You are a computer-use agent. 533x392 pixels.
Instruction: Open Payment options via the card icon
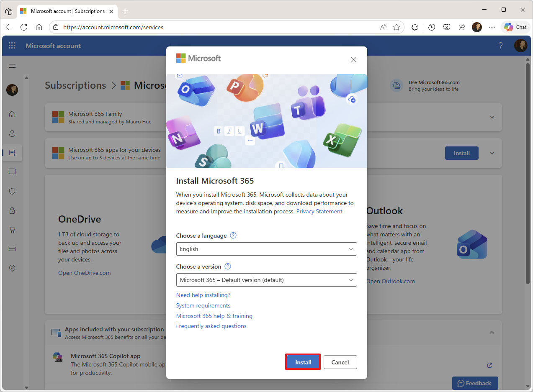pos(12,249)
